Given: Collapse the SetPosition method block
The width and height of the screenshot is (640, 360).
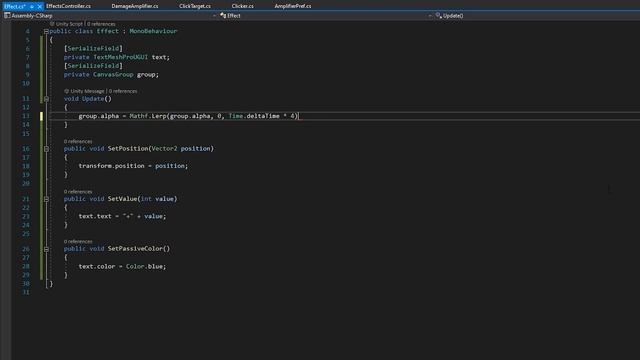Looking at the screenshot, I should pyautogui.click(x=46, y=149).
